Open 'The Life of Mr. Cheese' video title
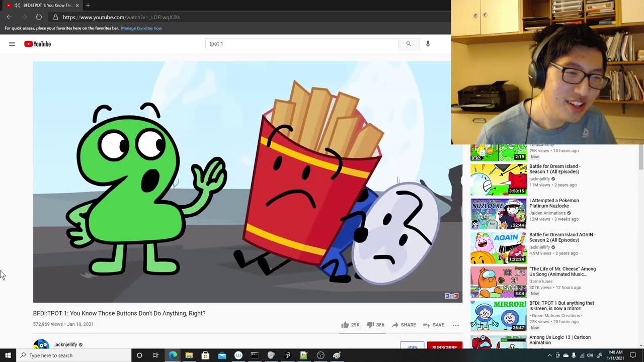This screenshot has width=644, height=362. tap(562, 271)
